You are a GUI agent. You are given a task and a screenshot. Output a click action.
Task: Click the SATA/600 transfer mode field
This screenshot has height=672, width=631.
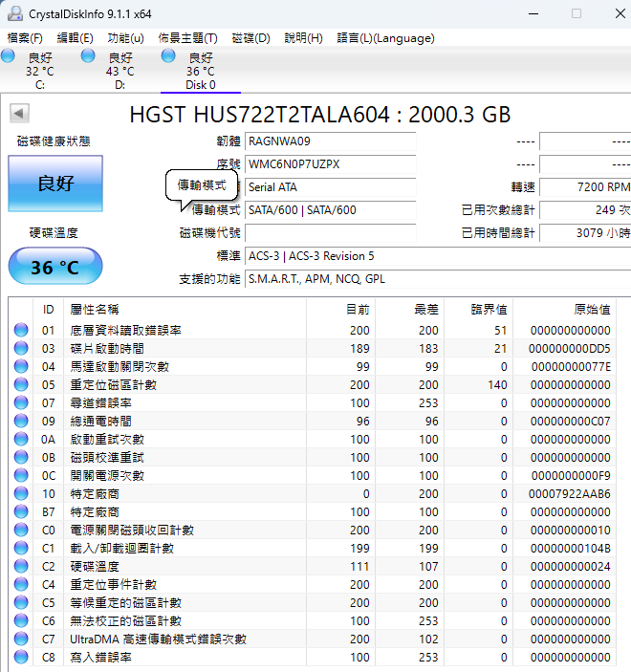coord(330,210)
